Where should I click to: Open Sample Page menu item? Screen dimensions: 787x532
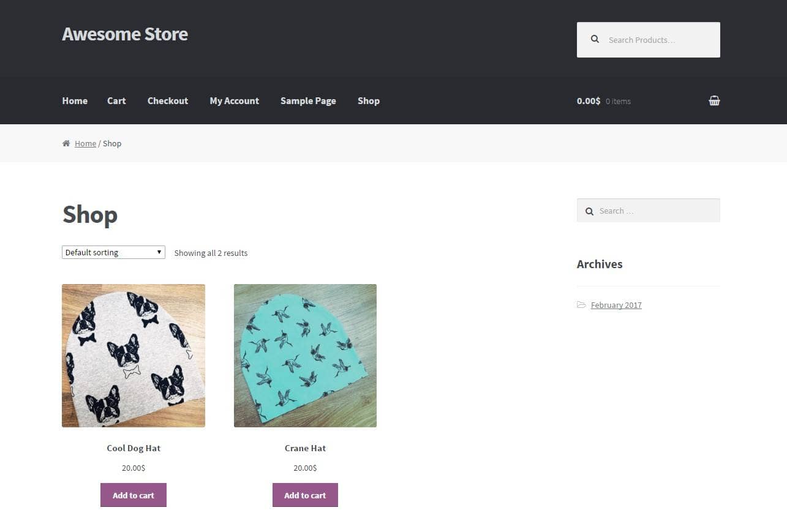308,101
